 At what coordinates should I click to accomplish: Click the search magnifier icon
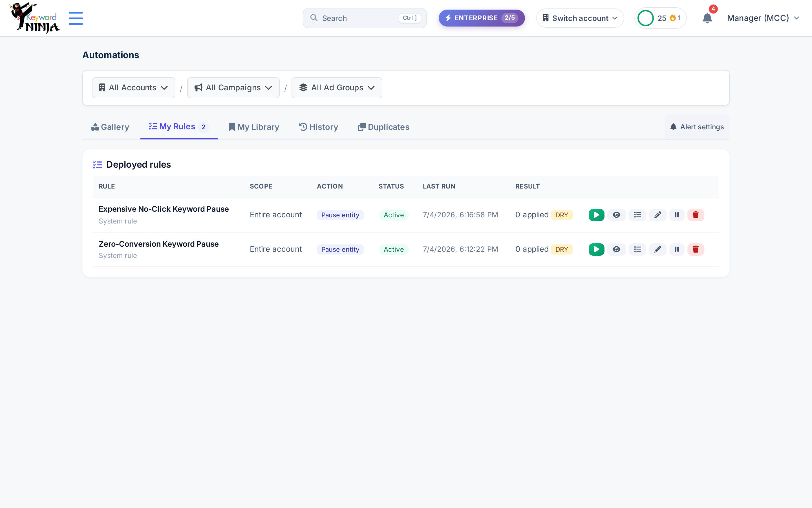pyautogui.click(x=314, y=18)
